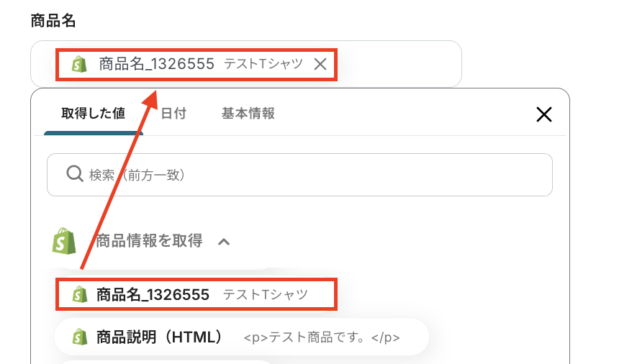
Task: Collapse the 商品情報を取得 section chevron
Action: coord(224,242)
